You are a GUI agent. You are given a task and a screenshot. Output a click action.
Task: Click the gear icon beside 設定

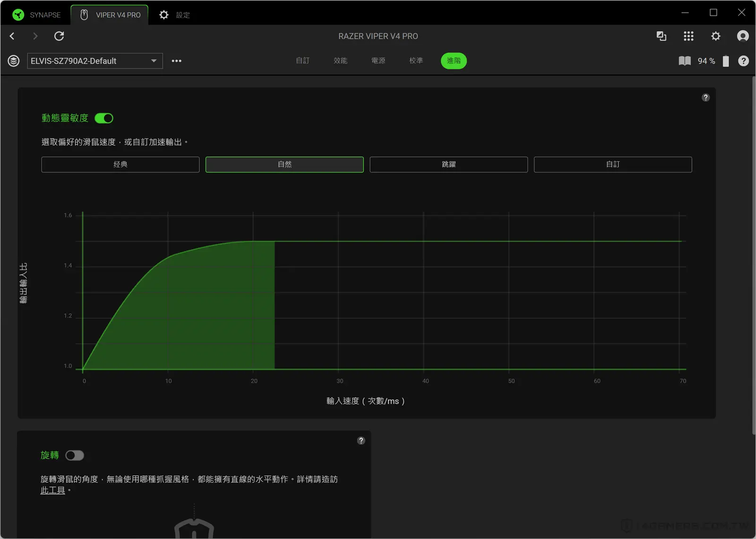coord(163,15)
